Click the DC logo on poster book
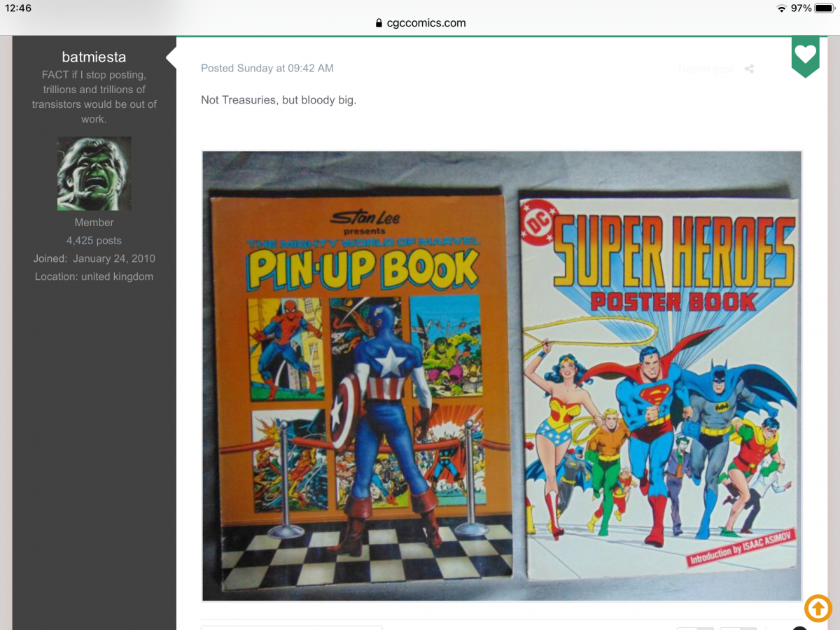The image size is (840, 630). tap(535, 221)
